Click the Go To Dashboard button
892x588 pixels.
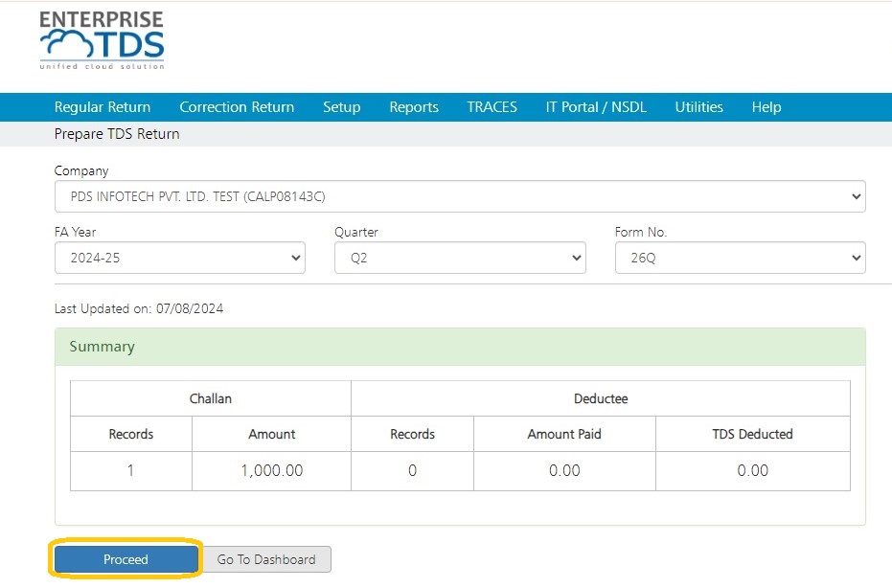tap(266, 559)
